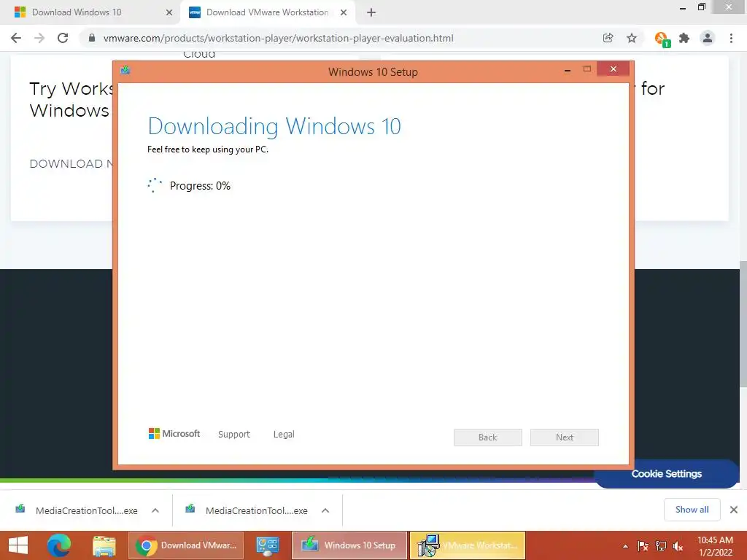Reload the VMware page
747x560 pixels.
pos(63,38)
